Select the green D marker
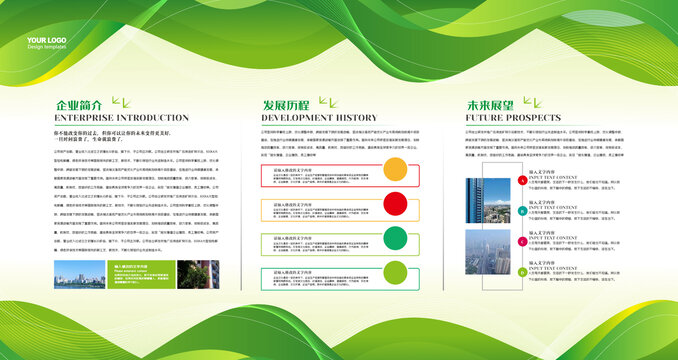This screenshot has height=360, width=678. tap(522, 272)
